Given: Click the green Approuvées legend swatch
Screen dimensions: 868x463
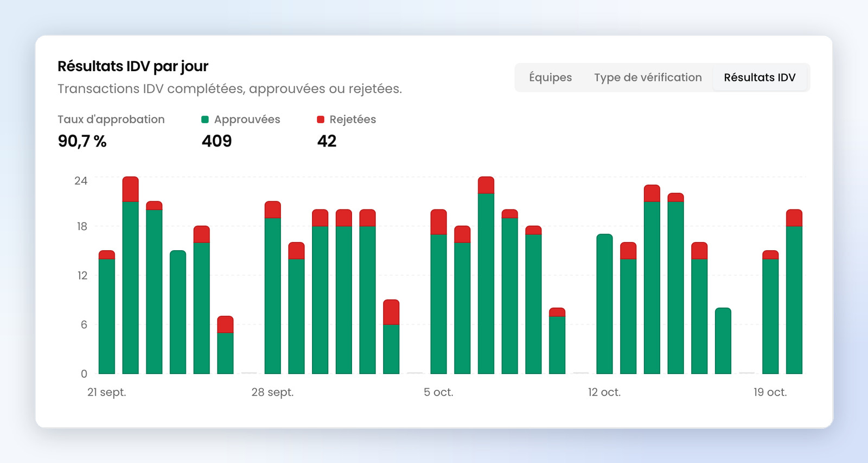Looking at the screenshot, I should (x=205, y=119).
